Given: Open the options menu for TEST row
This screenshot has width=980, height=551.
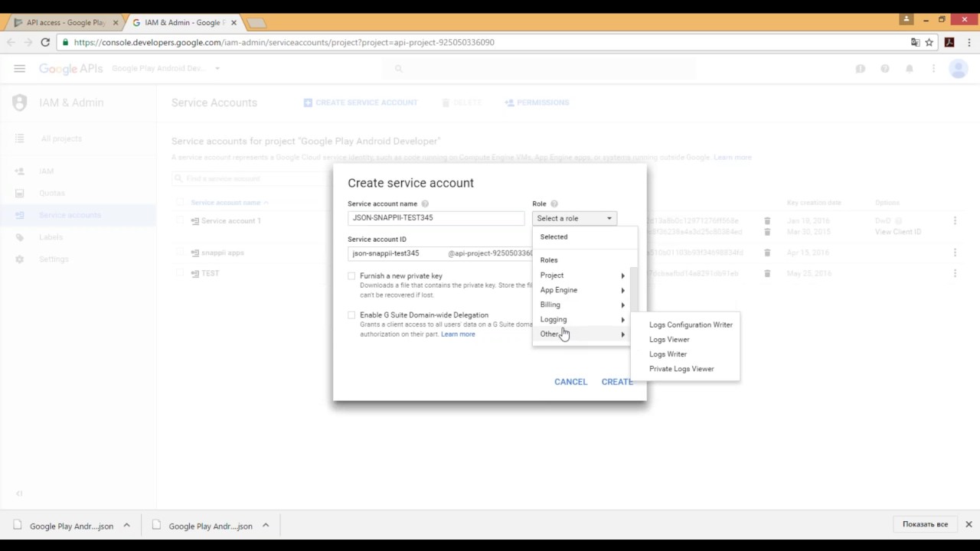Looking at the screenshot, I should [x=955, y=273].
